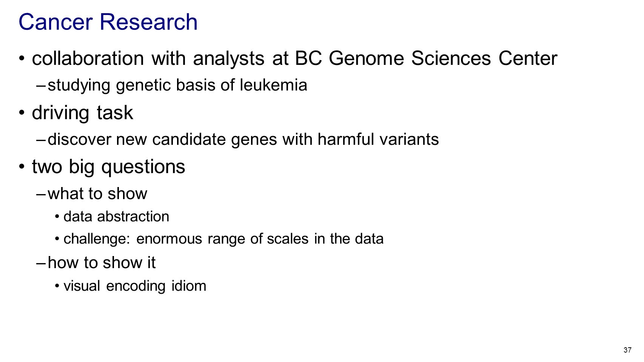The height and width of the screenshot is (362, 644).
Task: Click the slide title Cancer Research
Action: [x=108, y=22]
